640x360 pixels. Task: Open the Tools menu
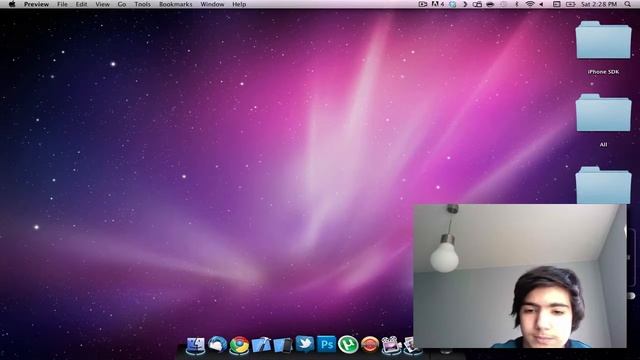click(142, 4)
